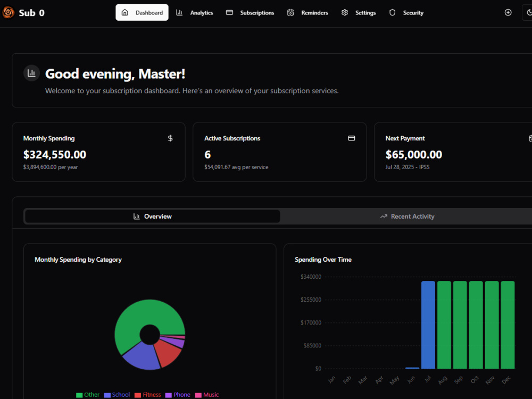
Task: Click the red Fitness legend swatch
Action: coord(138,395)
